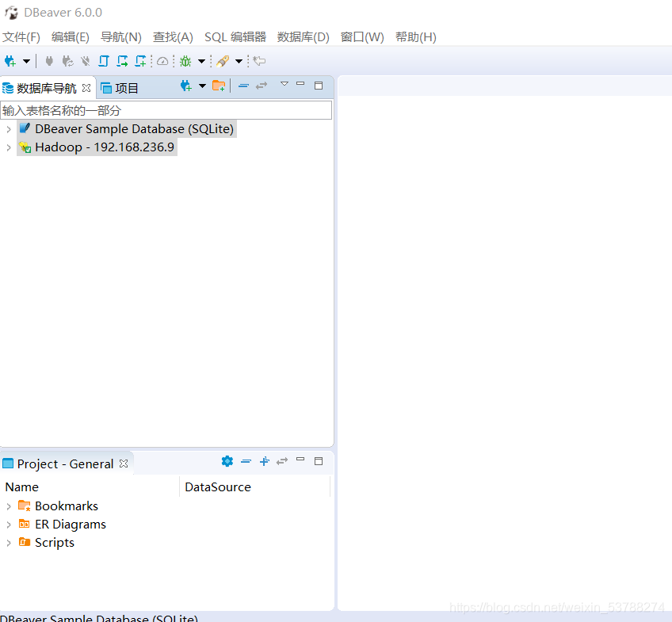Click the green debug bug icon
The height and width of the screenshot is (622, 672).
[x=185, y=61]
